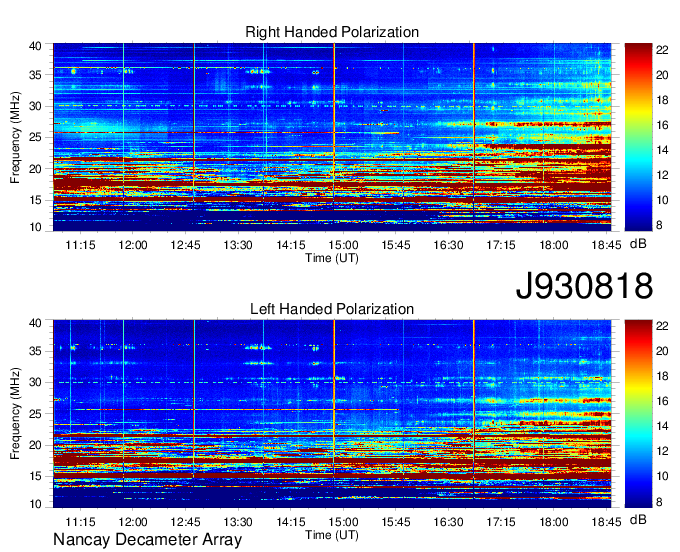Click 18:45 time tick under Left Handed plot
680x552 pixels.
pos(606,522)
